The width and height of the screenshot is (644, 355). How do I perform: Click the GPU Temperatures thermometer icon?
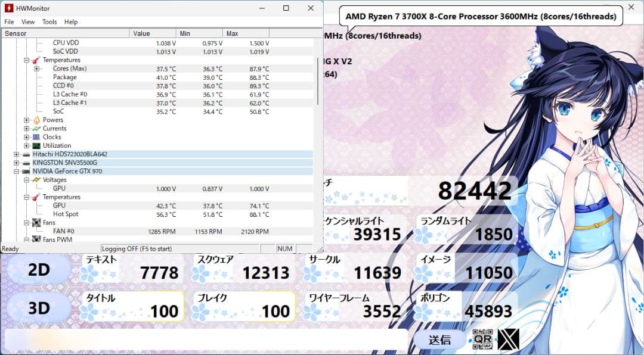(36, 197)
